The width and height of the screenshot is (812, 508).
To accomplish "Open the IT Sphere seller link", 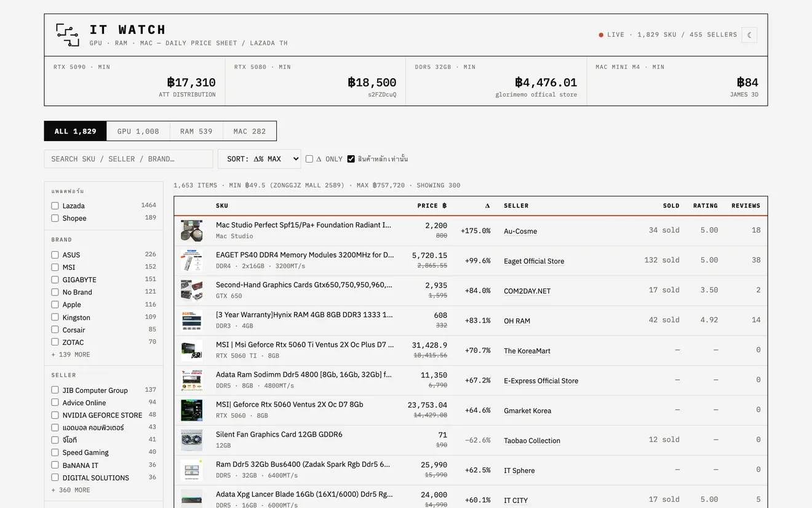I will click(x=519, y=471).
